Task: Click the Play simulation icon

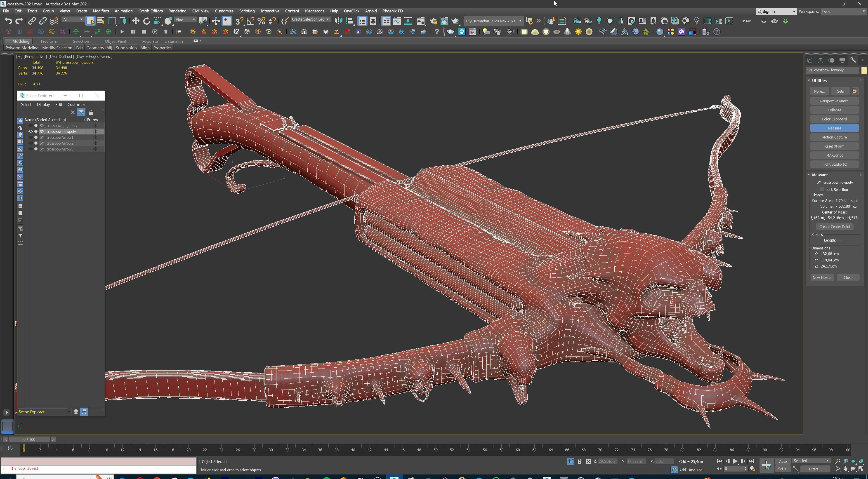Action: tap(122, 32)
